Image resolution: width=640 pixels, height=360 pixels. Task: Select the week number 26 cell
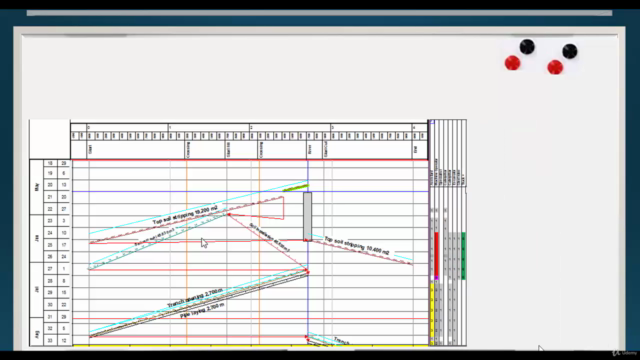pyautogui.click(x=50, y=257)
